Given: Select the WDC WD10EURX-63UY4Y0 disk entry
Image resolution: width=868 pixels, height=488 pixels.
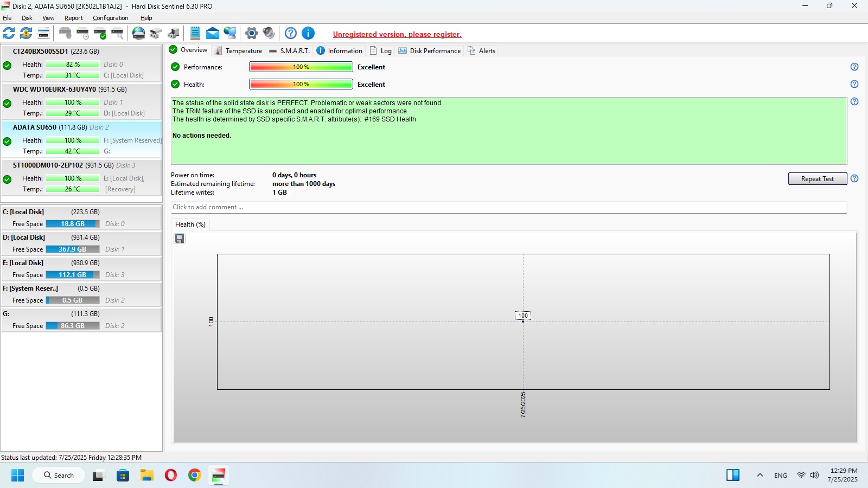Looking at the screenshot, I should [x=81, y=101].
